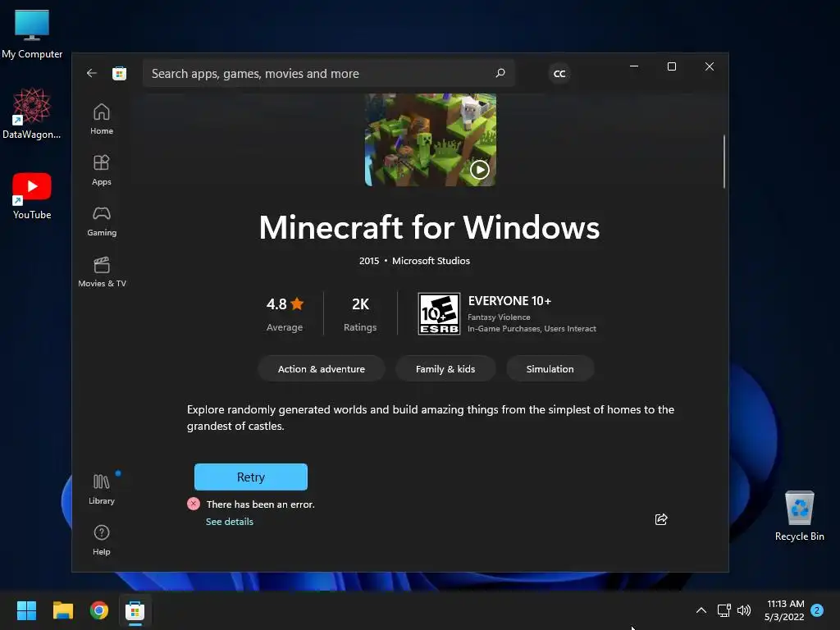Play the Minecraft trailer video
The width and height of the screenshot is (840, 630).
tap(479, 170)
